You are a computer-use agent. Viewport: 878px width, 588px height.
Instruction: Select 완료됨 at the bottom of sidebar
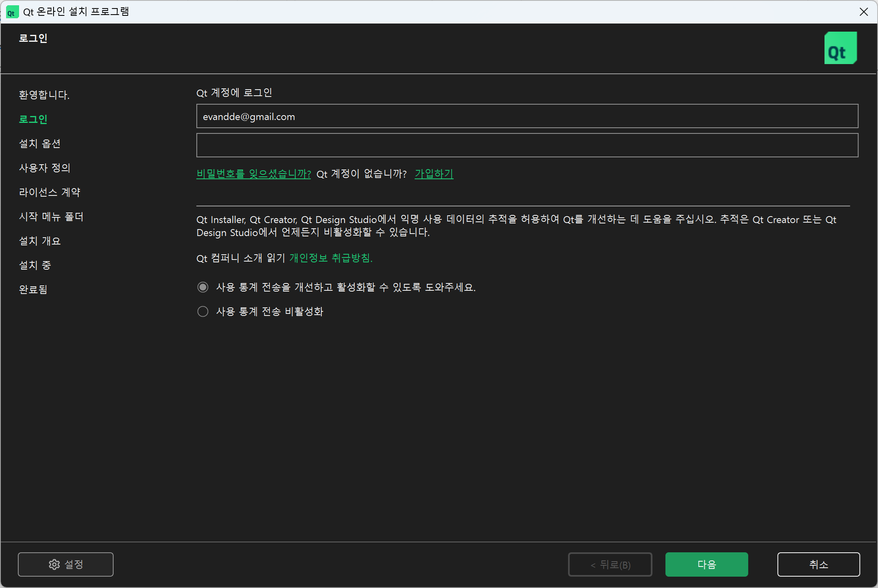34,290
